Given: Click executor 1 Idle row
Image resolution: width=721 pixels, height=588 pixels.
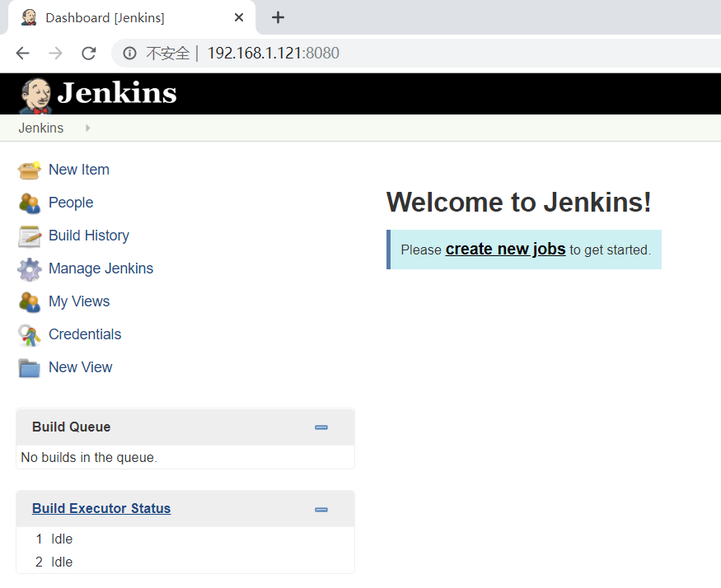Looking at the screenshot, I should (185, 539).
